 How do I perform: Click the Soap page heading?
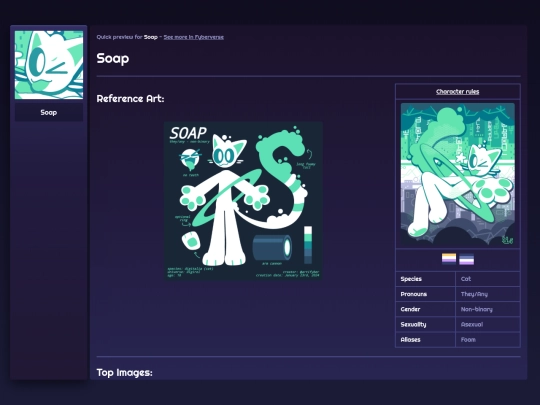tap(113, 59)
